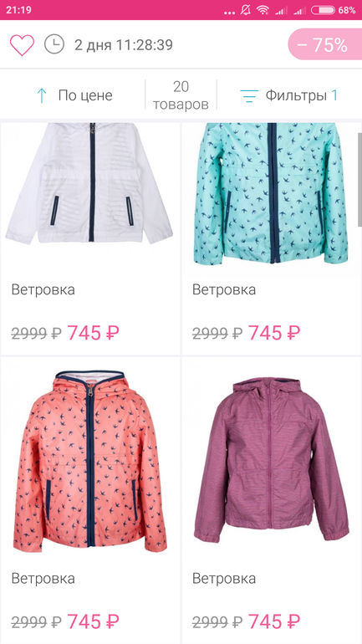Open the coral bird-print windbreaker image
This screenshot has height=644, width=362.
coord(90,459)
